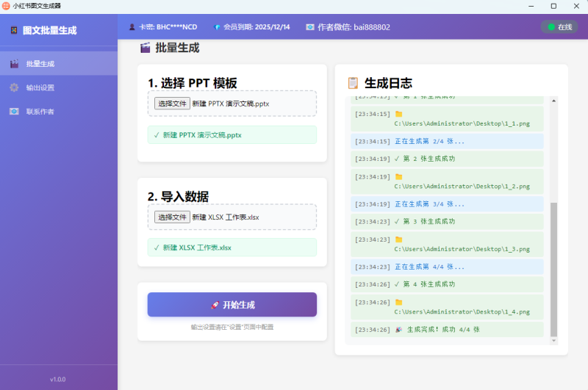This screenshot has width=588, height=390.
Task: Click the log scrollbar up arrow
Action: pyautogui.click(x=554, y=100)
